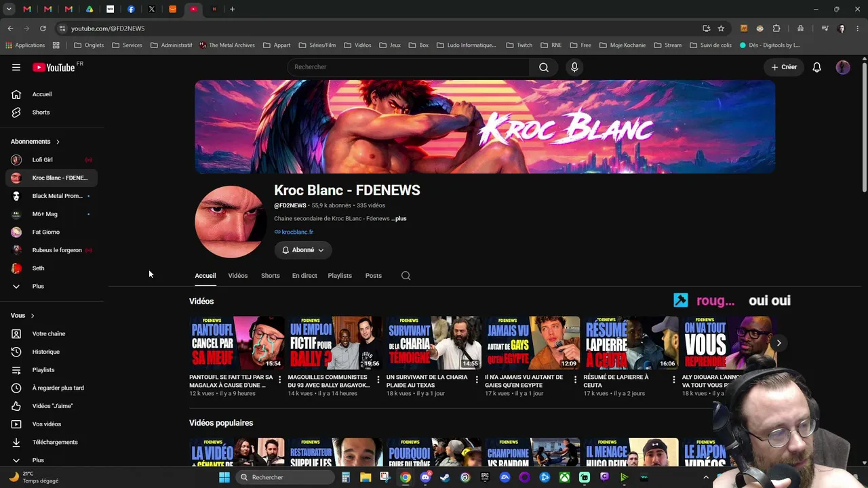Screen dimensions: 868x488
Task: Open the account avatar menu on YouTube
Action: pos(843,67)
